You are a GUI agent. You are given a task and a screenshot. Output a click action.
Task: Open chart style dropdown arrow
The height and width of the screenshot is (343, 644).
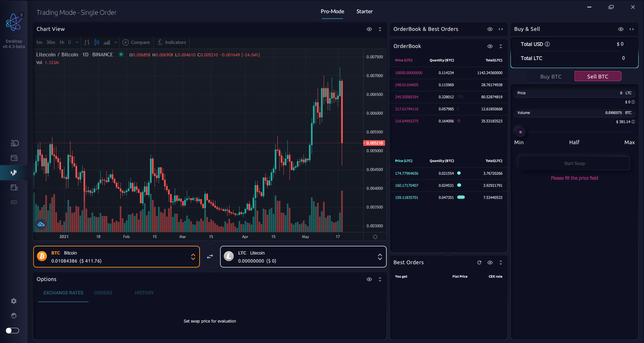point(116,42)
